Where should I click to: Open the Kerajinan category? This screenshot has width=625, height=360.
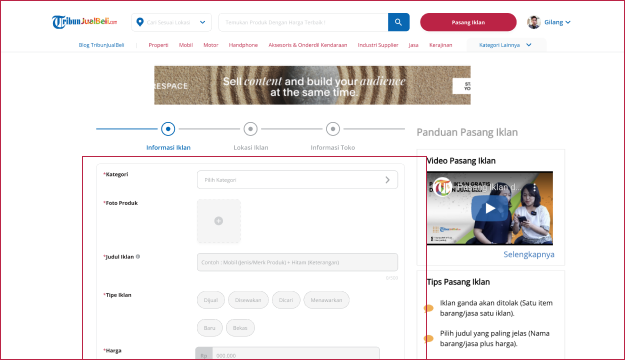click(x=440, y=45)
